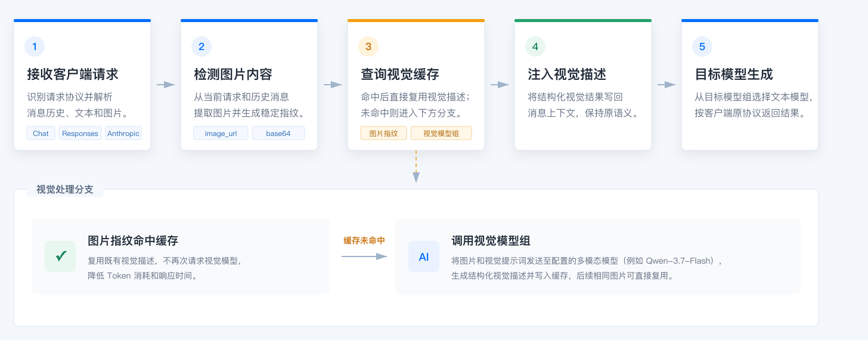Click the text 未命中则进入下方分支。
This screenshot has width=868, height=340.
pyautogui.click(x=411, y=113)
